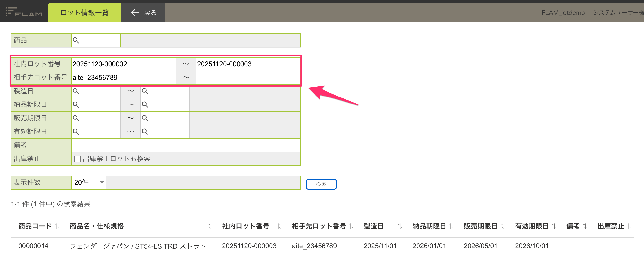Screen dimensions: 644x268
Task: Go back with the 戻る tab
Action: click(x=143, y=13)
